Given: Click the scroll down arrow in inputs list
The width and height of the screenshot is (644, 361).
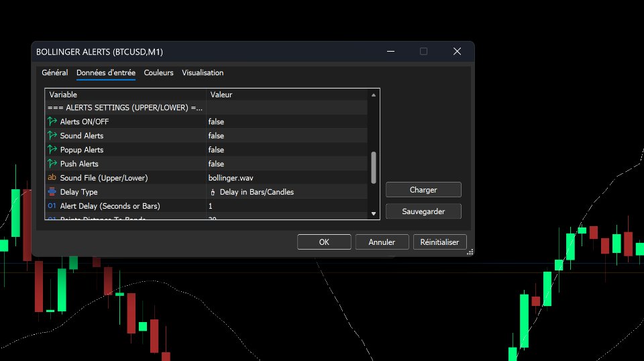Looking at the screenshot, I should 374,213.
